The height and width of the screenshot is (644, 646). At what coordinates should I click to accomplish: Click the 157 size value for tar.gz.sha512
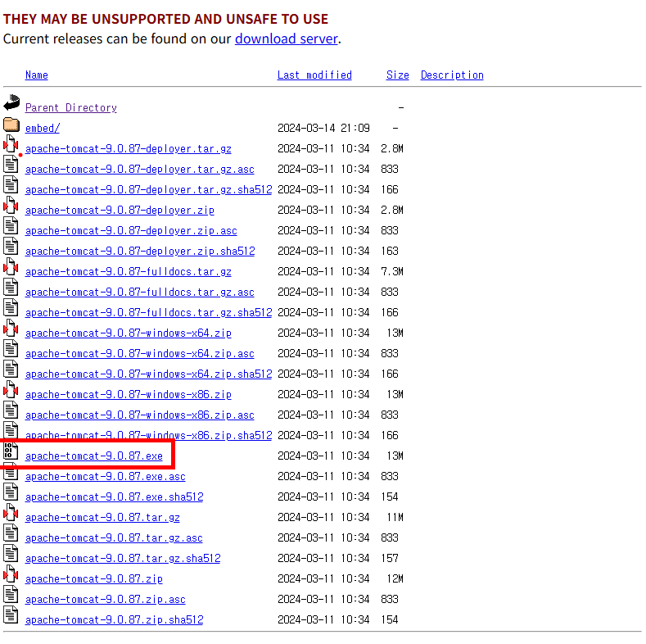click(x=390, y=559)
